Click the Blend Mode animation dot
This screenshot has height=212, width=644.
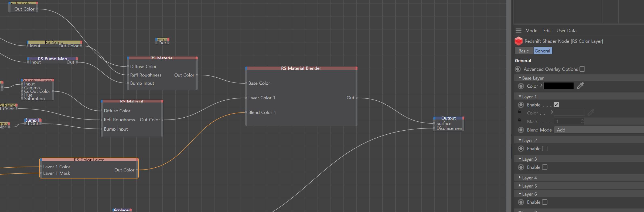tap(521, 130)
